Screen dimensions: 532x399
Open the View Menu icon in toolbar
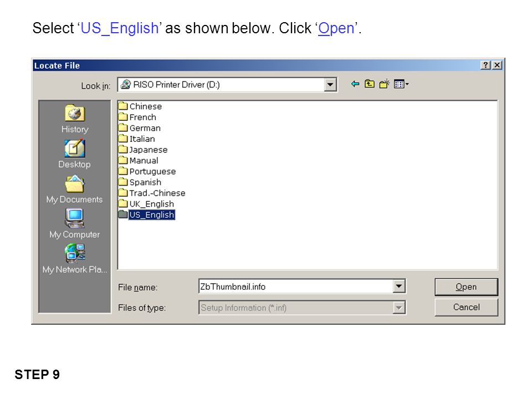(x=401, y=84)
